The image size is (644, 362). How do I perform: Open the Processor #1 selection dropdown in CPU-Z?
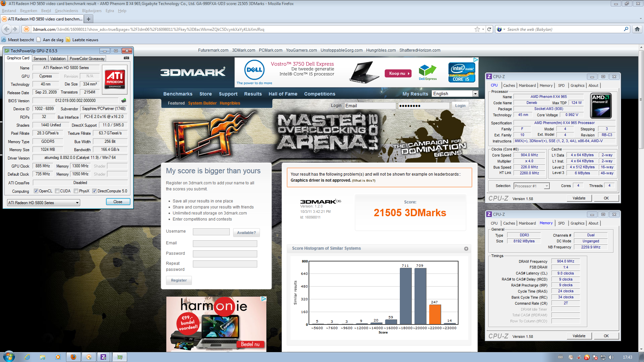point(532,186)
